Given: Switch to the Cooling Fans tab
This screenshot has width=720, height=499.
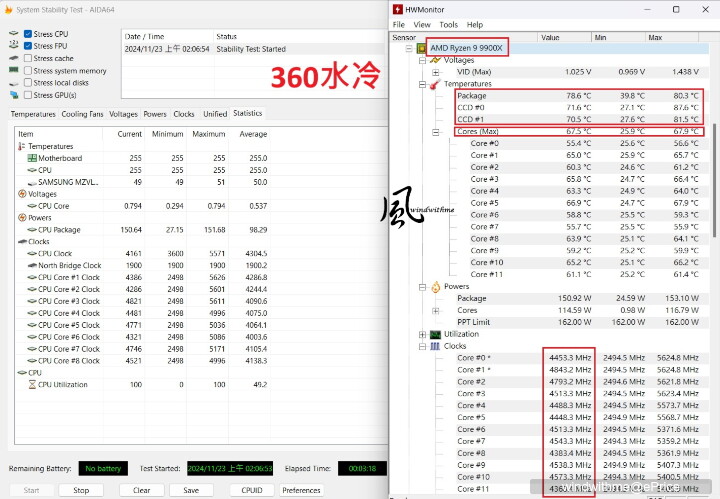Looking at the screenshot, I should pos(82,114).
